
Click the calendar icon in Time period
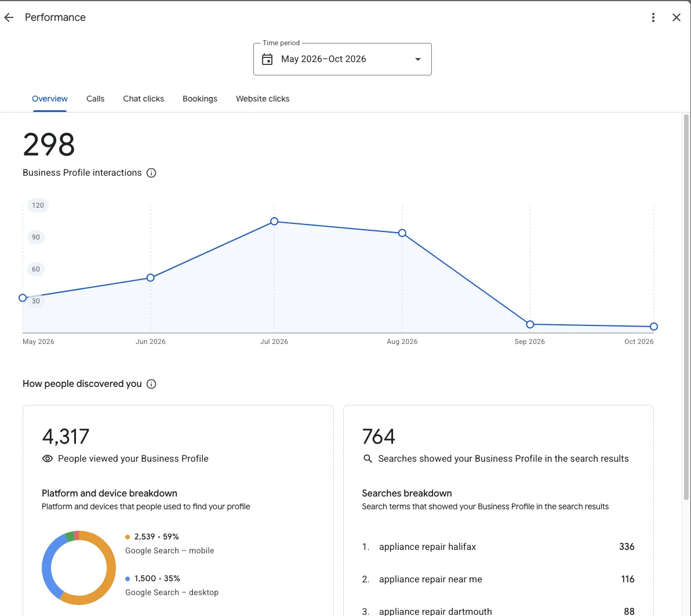[x=267, y=59]
